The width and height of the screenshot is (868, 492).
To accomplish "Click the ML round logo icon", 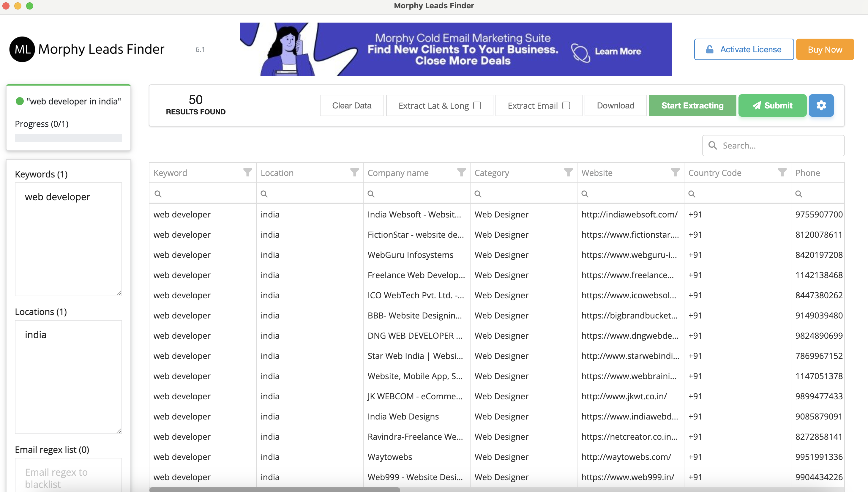I will click(x=22, y=49).
